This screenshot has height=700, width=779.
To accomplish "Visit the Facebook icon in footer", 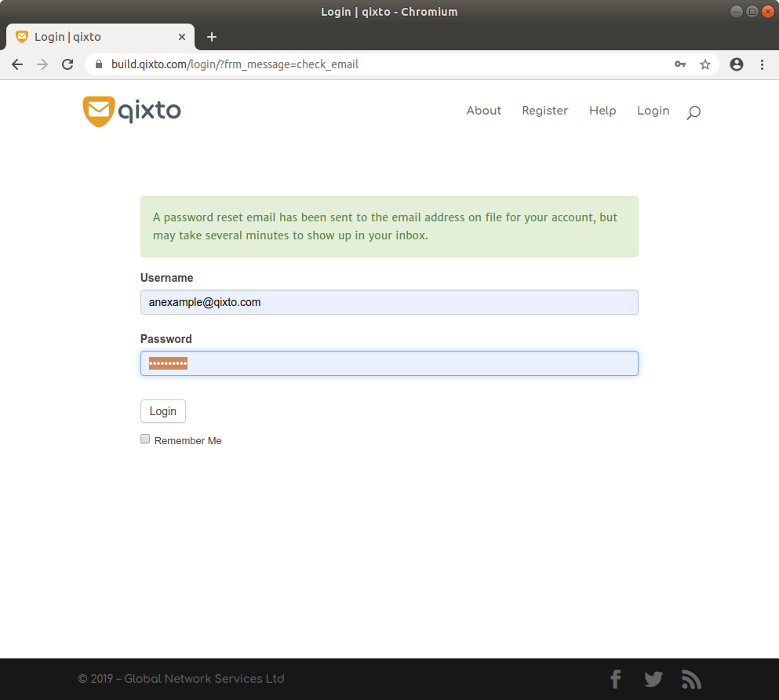I will tap(616, 679).
